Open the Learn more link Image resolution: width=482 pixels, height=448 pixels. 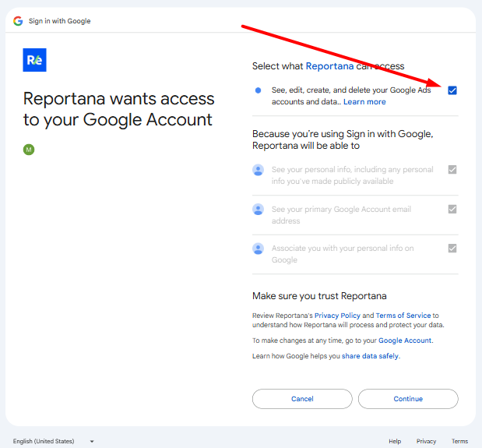point(364,102)
